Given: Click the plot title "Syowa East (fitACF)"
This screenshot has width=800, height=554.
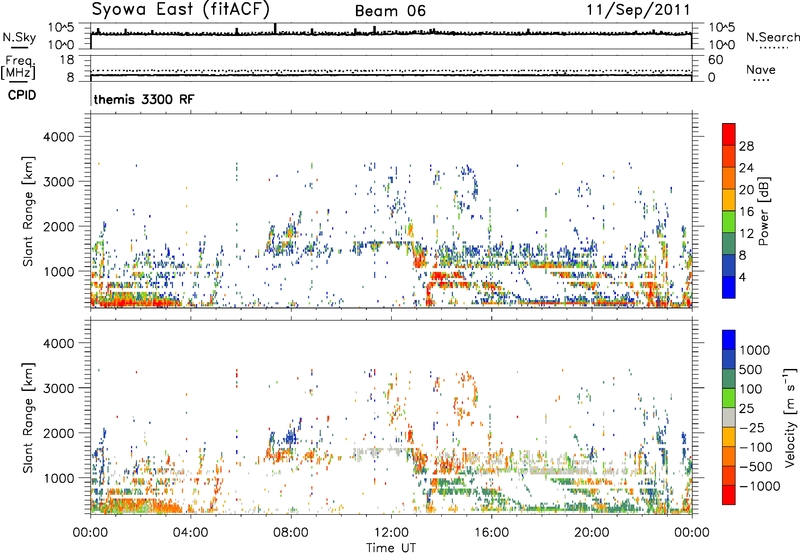Looking at the screenshot, I should pyautogui.click(x=181, y=10).
